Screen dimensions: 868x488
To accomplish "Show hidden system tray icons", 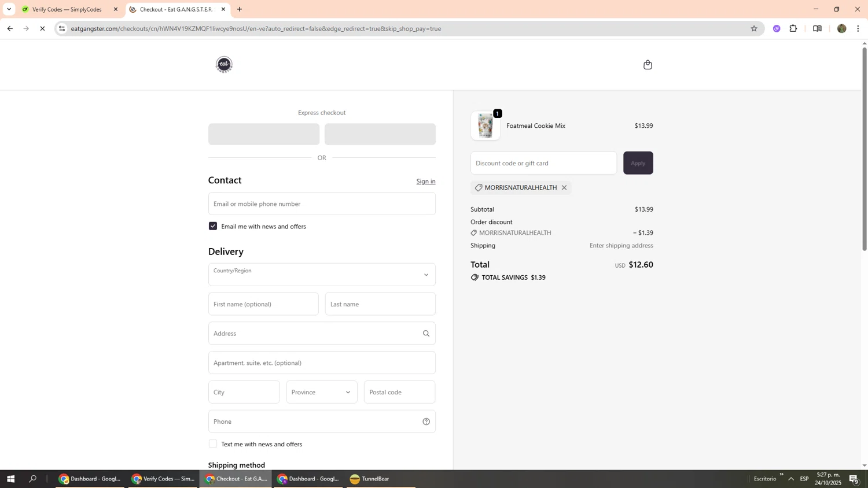I will (x=791, y=479).
